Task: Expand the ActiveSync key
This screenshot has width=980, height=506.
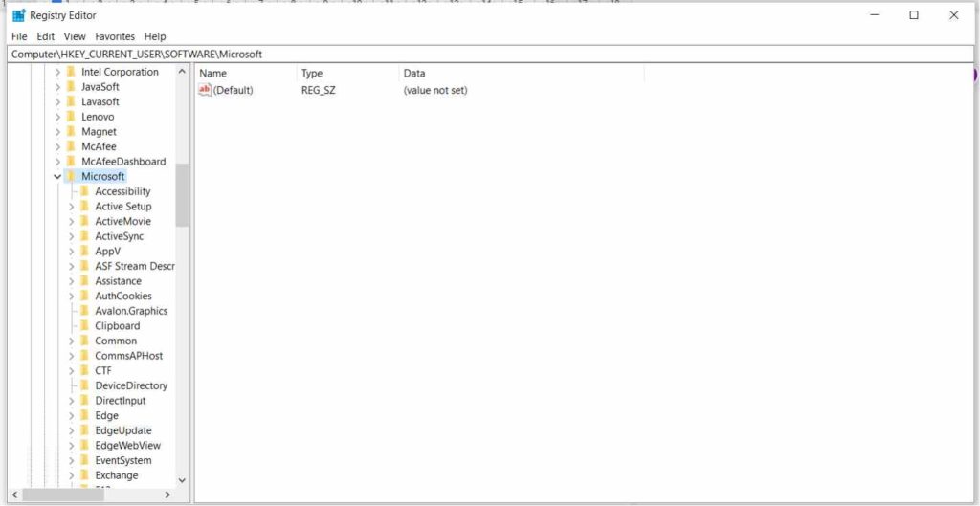Action: [x=71, y=236]
